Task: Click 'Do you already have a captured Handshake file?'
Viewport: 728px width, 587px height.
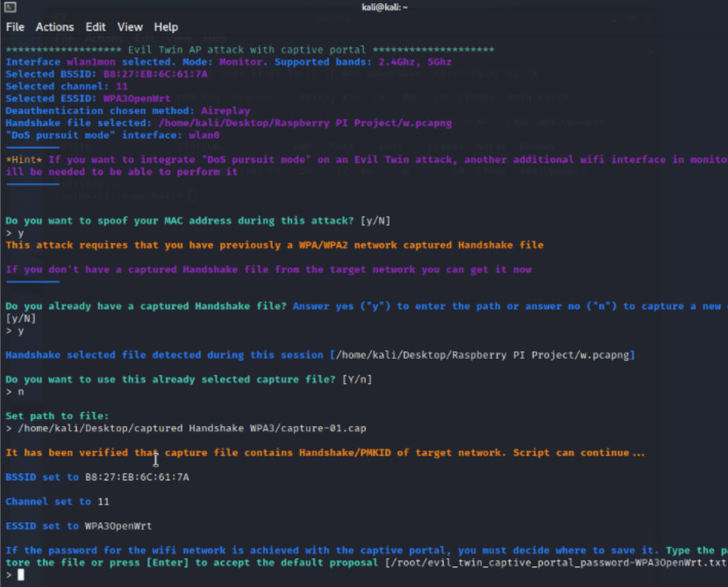Action: [146, 306]
